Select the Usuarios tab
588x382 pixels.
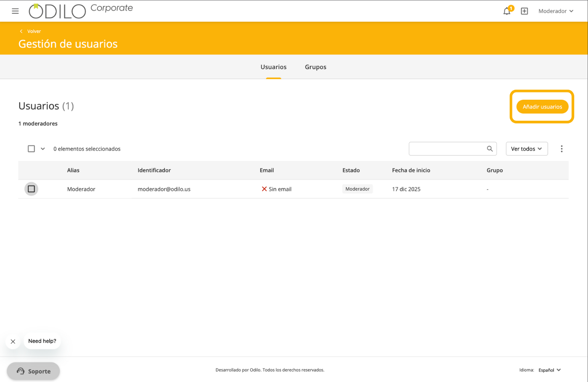pos(273,67)
